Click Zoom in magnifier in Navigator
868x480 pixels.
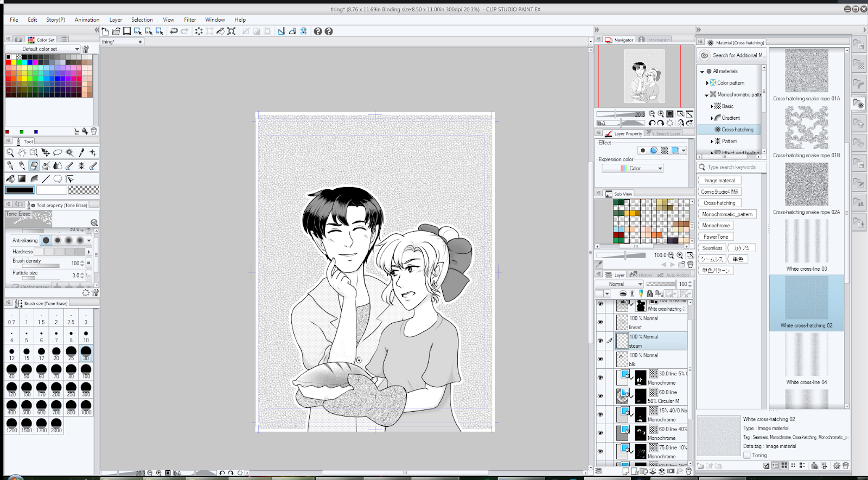click(x=661, y=114)
